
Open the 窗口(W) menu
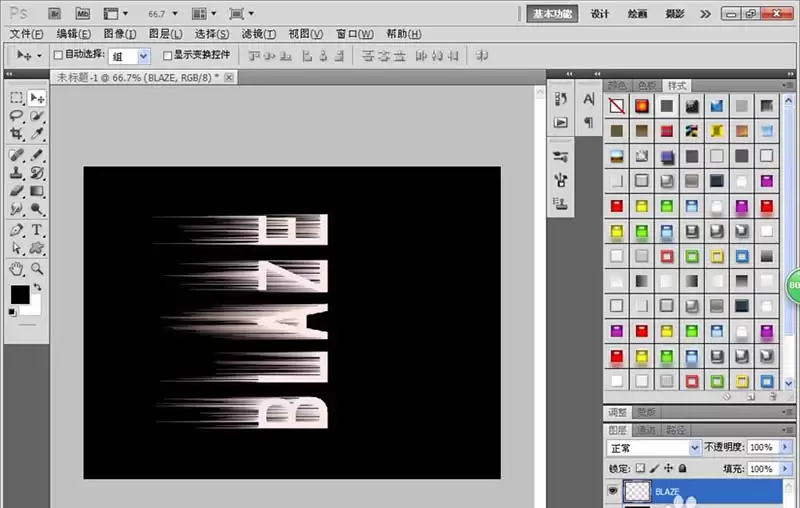coord(355,34)
